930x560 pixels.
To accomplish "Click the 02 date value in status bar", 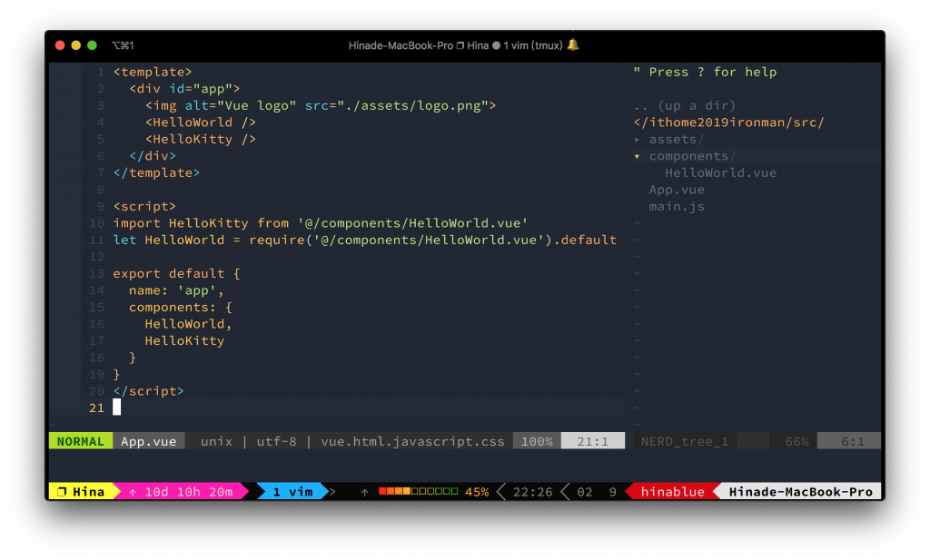I will 584,492.
